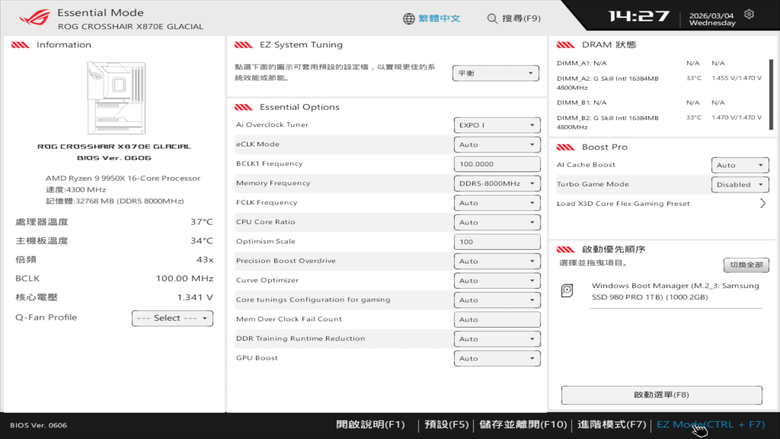Click 開啟說明(F1) help in bottom bar
Screen dimensions: 780x439
click(371, 425)
